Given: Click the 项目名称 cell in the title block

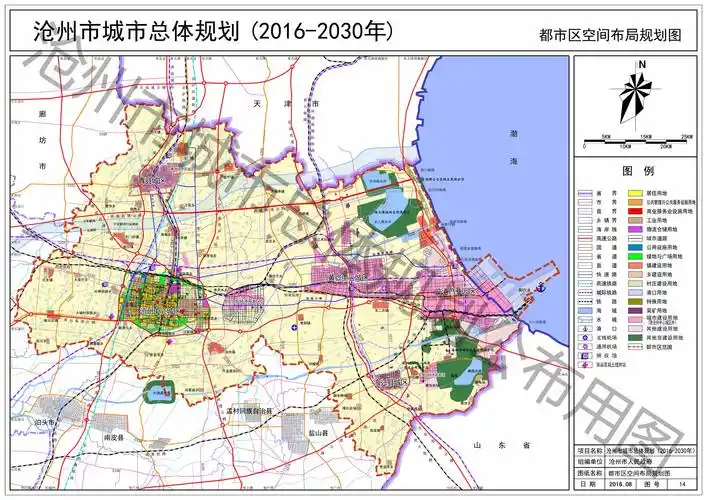Looking at the screenshot, I should pyautogui.click(x=590, y=450).
